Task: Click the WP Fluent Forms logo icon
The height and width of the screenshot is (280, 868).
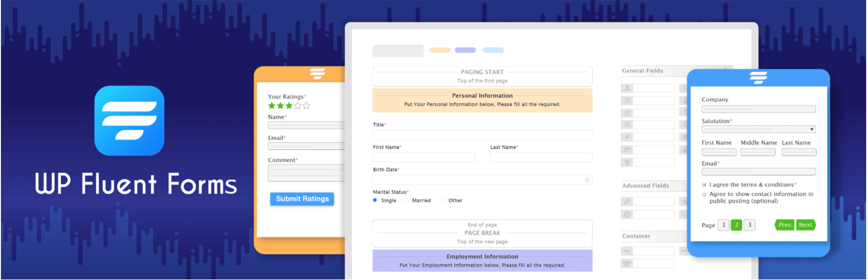Action: tap(129, 121)
